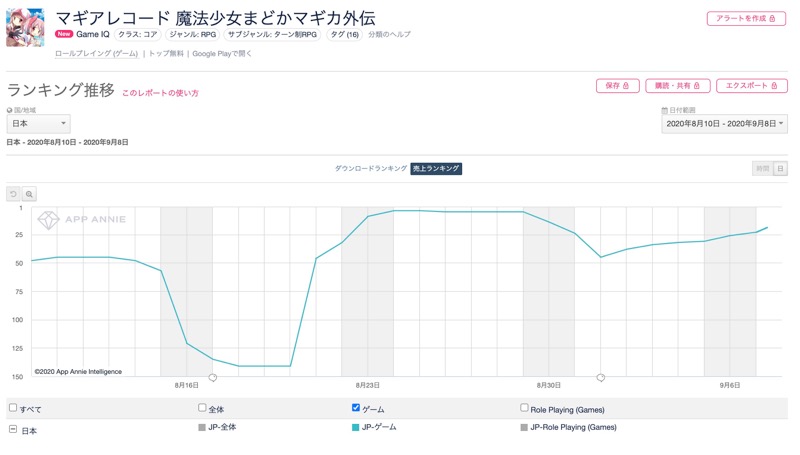The width and height of the screenshot is (800, 455).
Task: Click the ジャンル: RPG tag
Action: 193,34
